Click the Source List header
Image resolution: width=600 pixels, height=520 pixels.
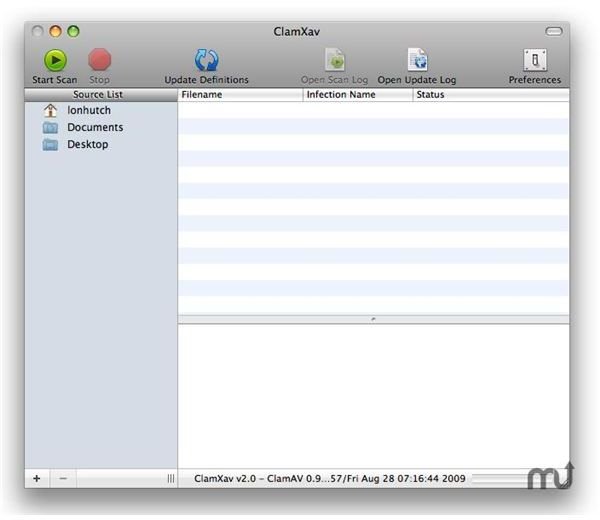[101, 95]
